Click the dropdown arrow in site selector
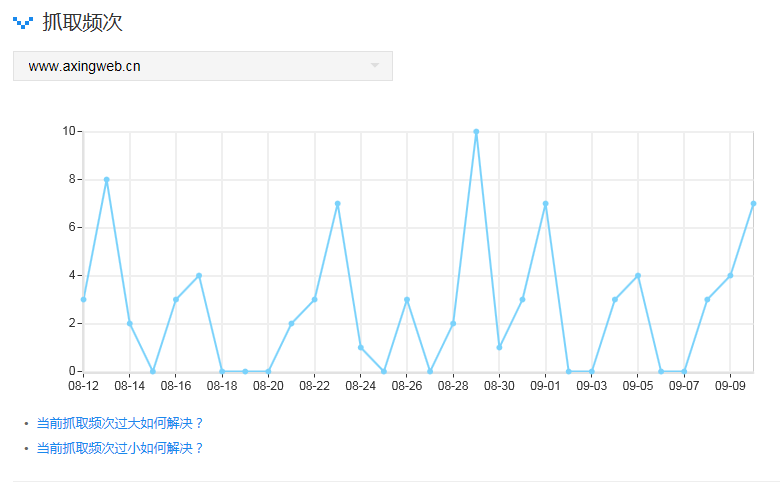Screen dimensions: 780x494 [x=375, y=65]
